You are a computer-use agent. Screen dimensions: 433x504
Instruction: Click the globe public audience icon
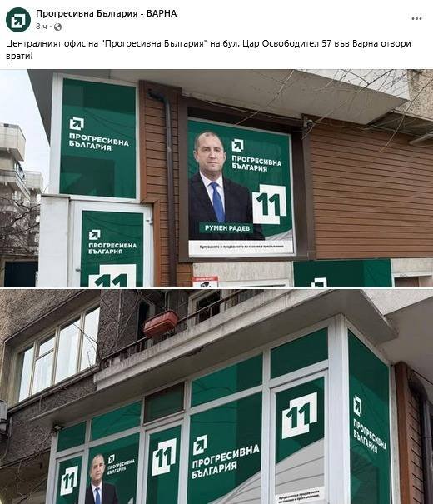click(x=57, y=27)
